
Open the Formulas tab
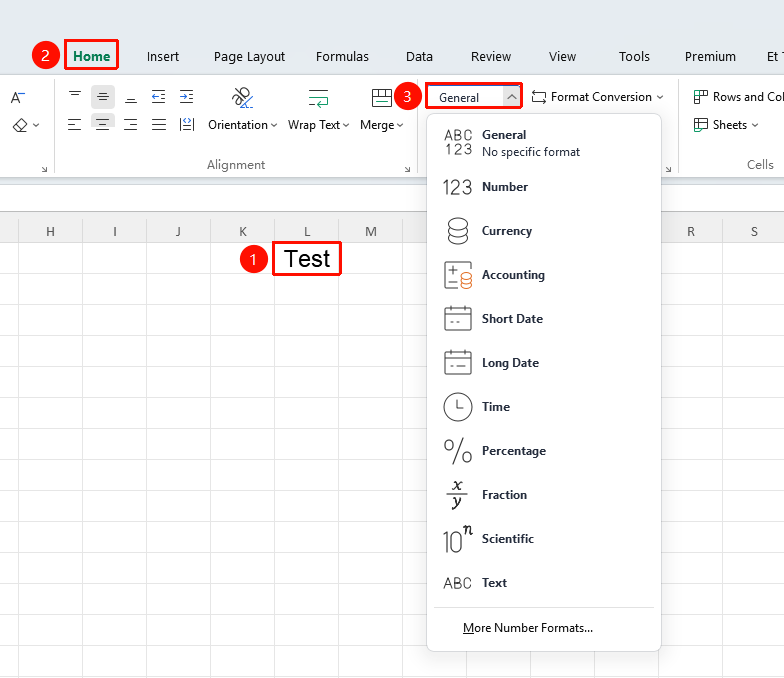[342, 56]
